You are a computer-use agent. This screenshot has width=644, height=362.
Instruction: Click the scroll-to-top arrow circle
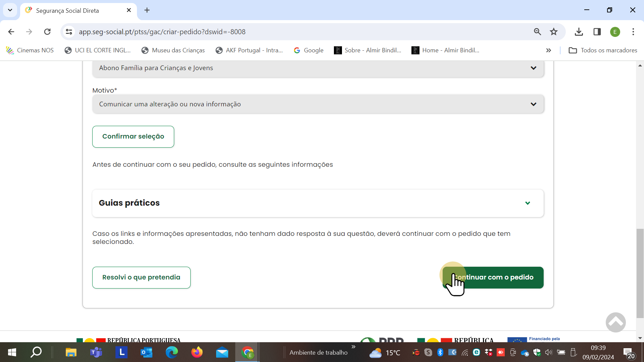(x=615, y=322)
